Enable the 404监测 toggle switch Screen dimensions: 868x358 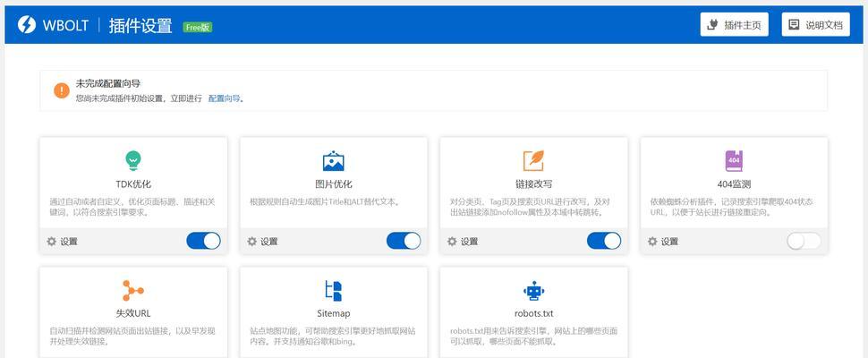coord(804,241)
